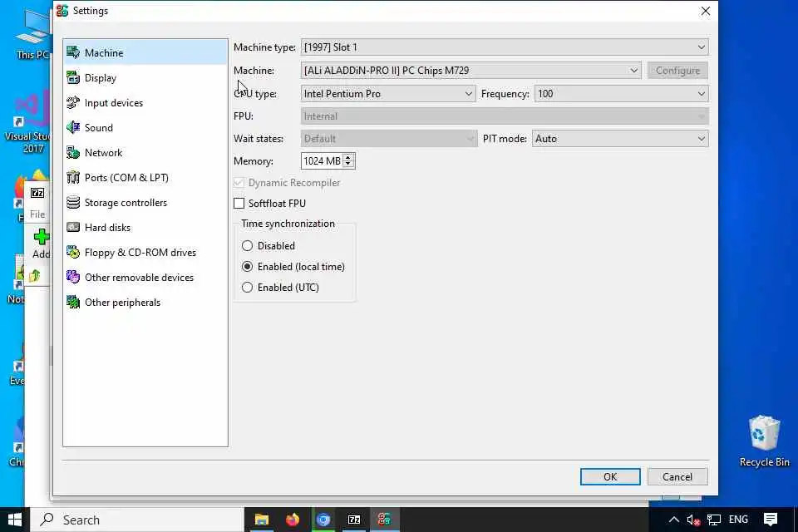Expand the Machine type dropdown
The image size is (798, 532).
tap(505, 47)
